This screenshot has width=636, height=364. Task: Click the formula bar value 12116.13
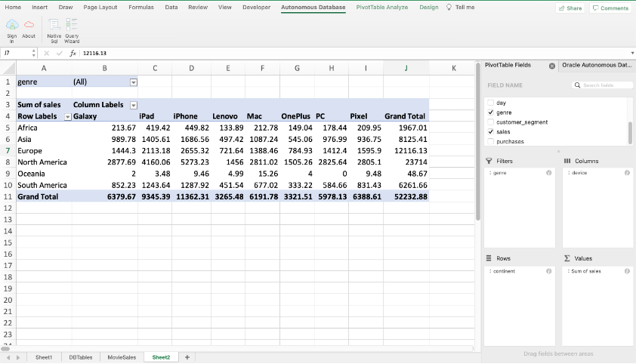[x=94, y=53]
